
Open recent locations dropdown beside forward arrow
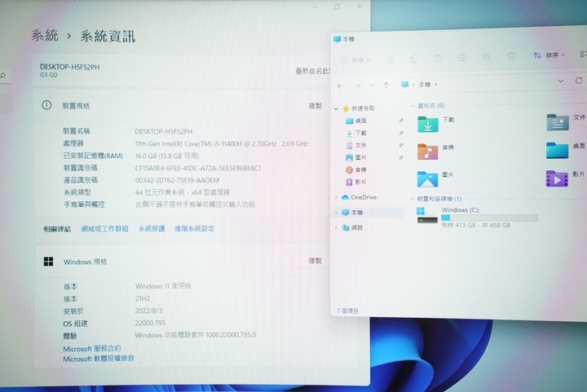372,86
